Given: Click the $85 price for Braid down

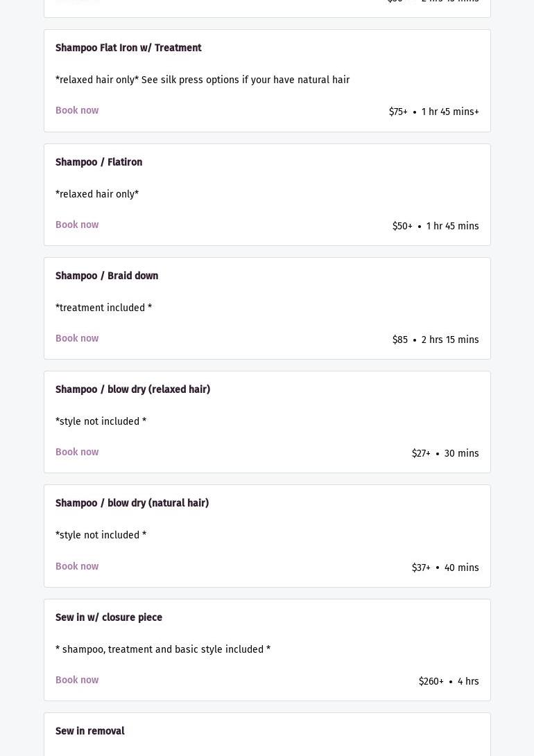Looking at the screenshot, I should (x=400, y=340).
